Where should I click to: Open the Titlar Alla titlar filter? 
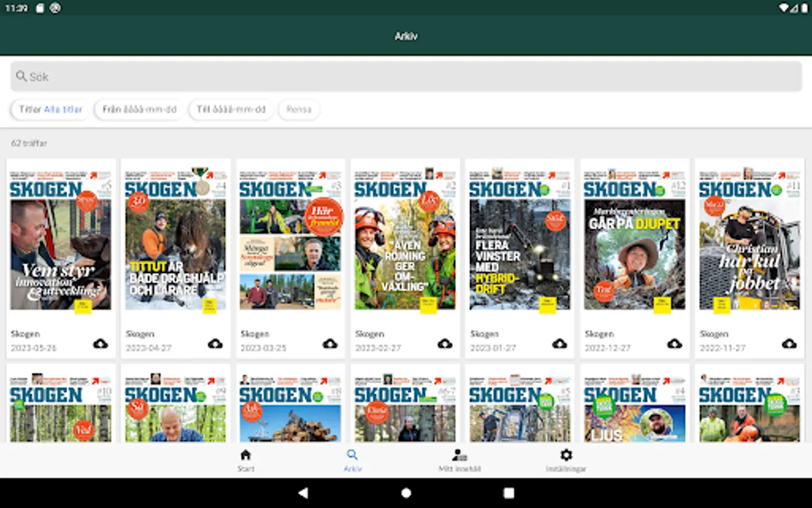pyautogui.click(x=51, y=110)
